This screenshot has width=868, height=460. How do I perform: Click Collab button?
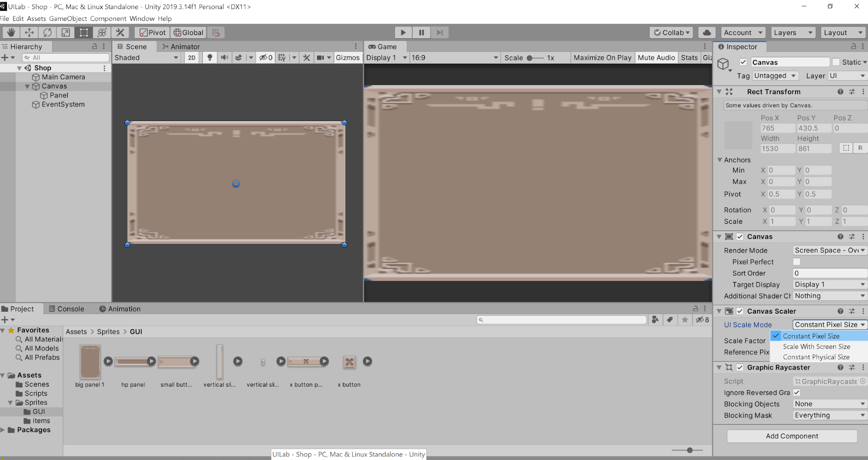coord(671,33)
